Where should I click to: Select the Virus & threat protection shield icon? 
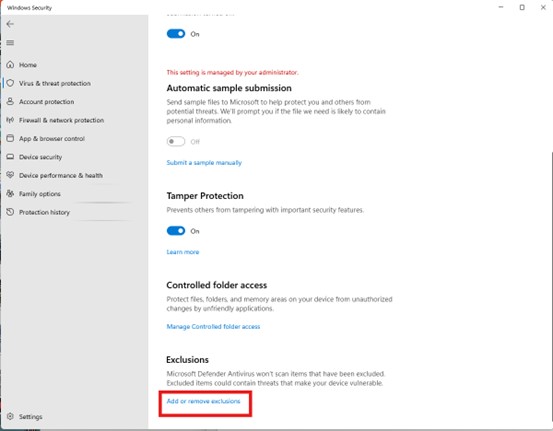coord(10,83)
